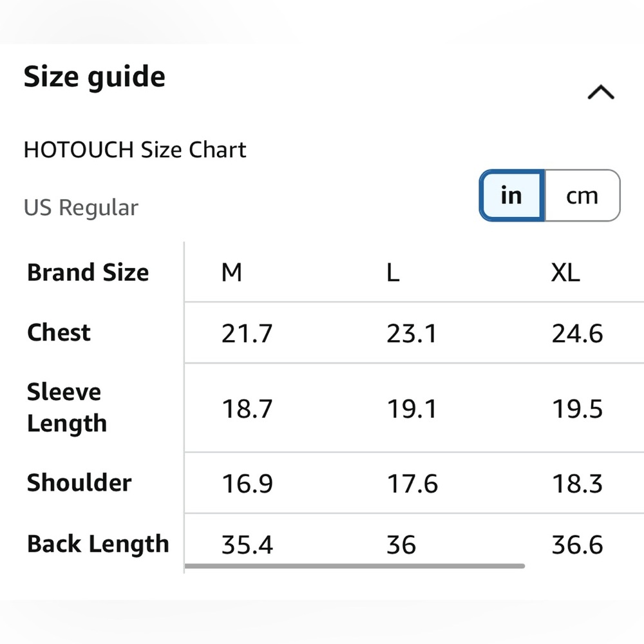Screen dimensions: 644x644
Task: Click the Sleeve Length row label
Action: (x=67, y=408)
